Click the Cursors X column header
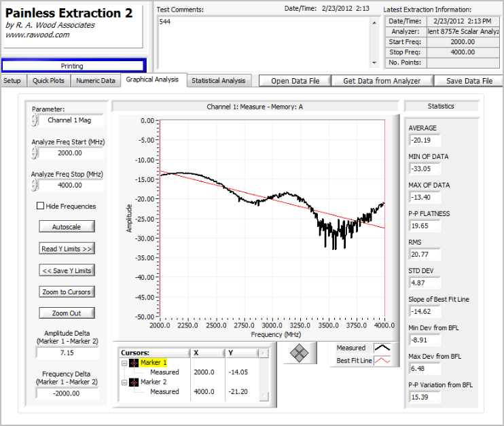Image resolution: width=504 pixels, height=426 pixels. (208, 353)
